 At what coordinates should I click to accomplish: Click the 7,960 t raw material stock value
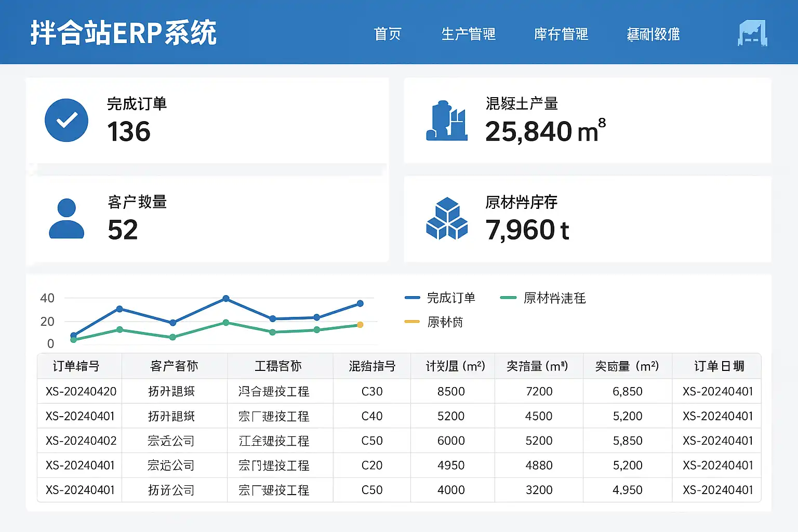[x=527, y=230]
